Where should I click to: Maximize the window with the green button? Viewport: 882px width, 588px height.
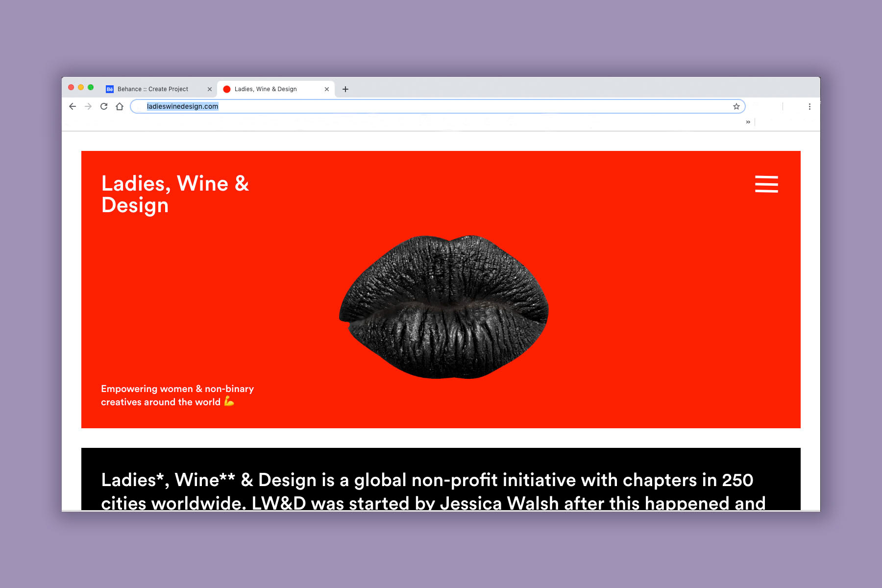pyautogui.click(x=91, y=87)
